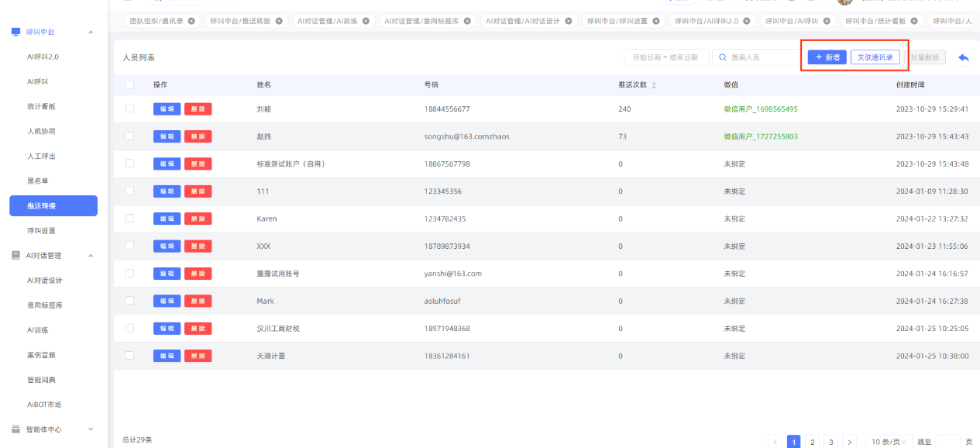
Task: Click the search magnifier icon in 搜索人员 box
Action: (x=724, y=57)
